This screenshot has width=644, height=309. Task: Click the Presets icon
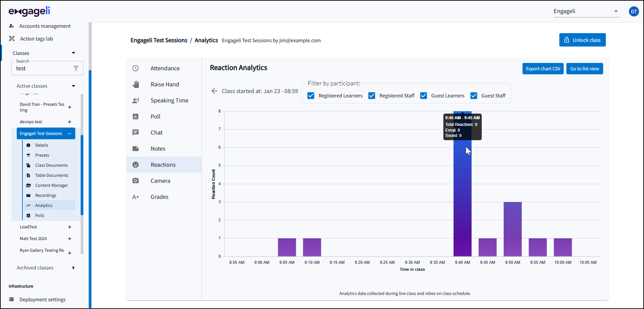click(x=28, y=155)
